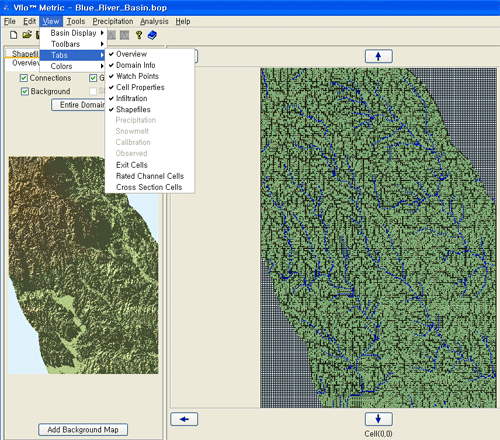Click the disabled Observed submenu entry

pos(150,153)
